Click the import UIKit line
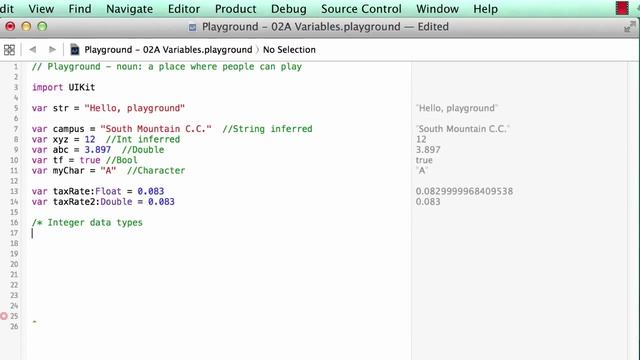640x360 pixels. pos(63,87)
